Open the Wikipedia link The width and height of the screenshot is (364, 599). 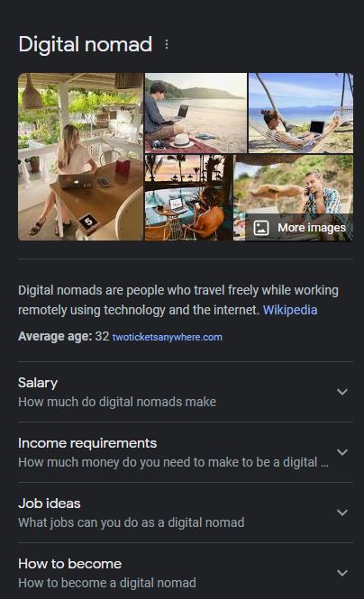pyautogui.click(x=290, y=310)
